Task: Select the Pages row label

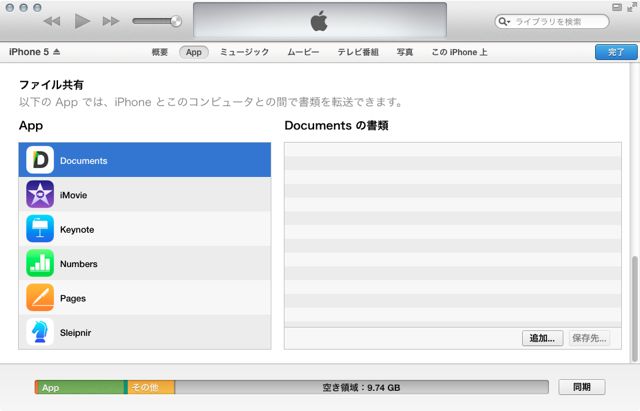Action: [x=73, y=298]
